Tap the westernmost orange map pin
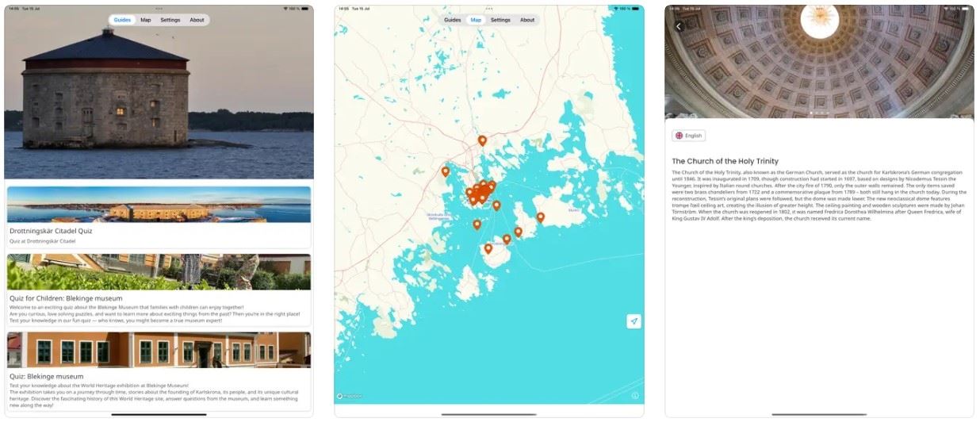This screenshot has width=980, height=426. [x=446, y=171]
